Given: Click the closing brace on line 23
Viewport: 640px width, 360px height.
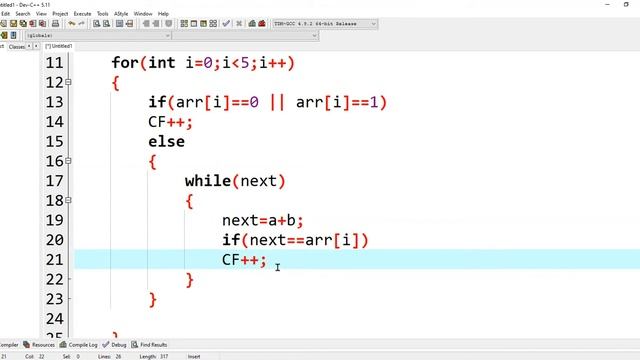Looking at the screenshot, I should (153, 300).
